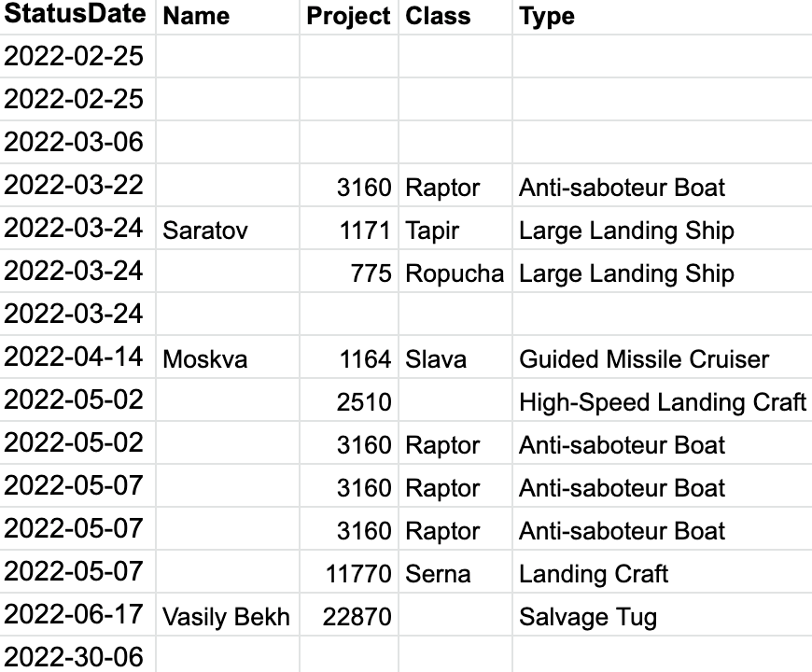This screenshot has height=672, width=812.
Task: Select the Tapir class cell
Action: point(432,231)
